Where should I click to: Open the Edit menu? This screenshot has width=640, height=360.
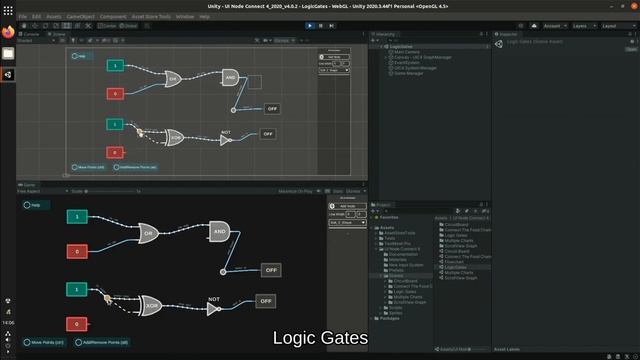36,17
